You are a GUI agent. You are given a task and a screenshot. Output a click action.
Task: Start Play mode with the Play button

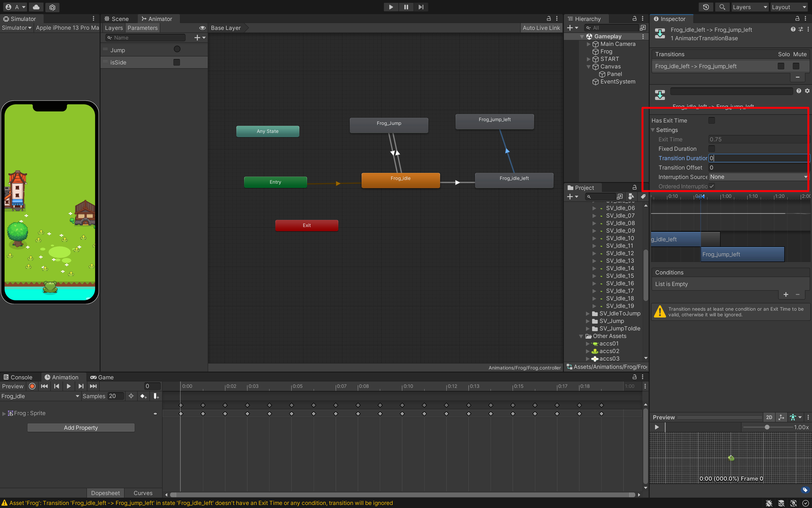pos(391,7)
